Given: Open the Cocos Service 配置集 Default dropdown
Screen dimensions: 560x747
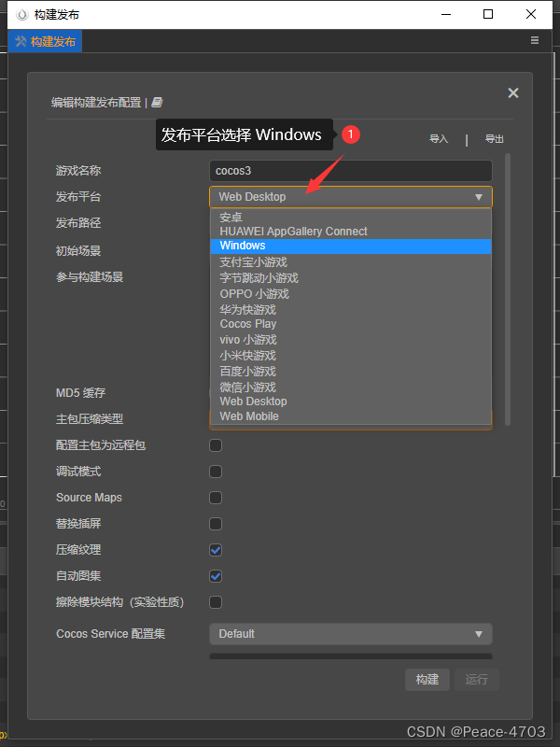Looking at the screenshot, I should pos(351,634).
